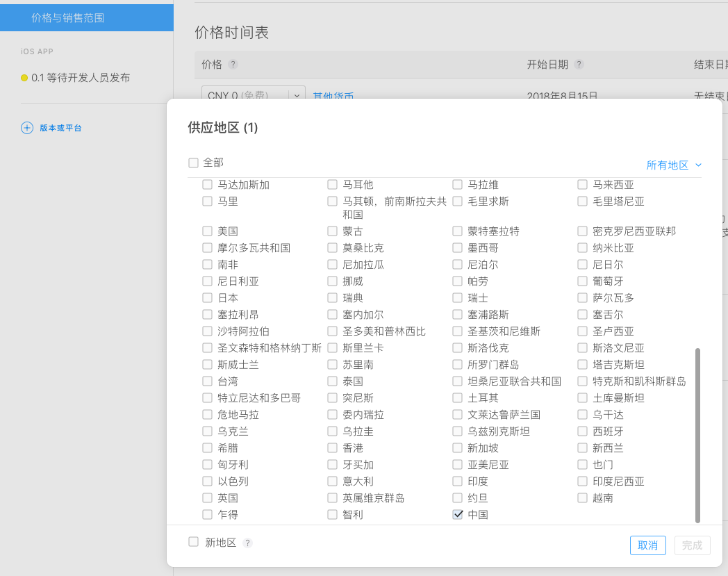Viewport: 728px width, 576px height.
Task: Check the 突尼斯 region checkbox
Action: (x=332, y=397)
